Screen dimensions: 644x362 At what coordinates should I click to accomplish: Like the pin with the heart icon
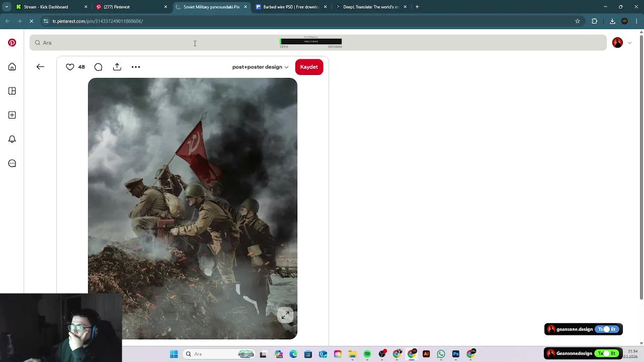70,67
